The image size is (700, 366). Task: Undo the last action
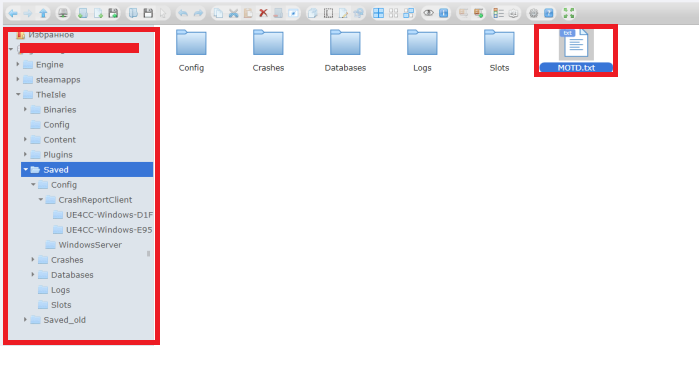(x=183, y=13)
